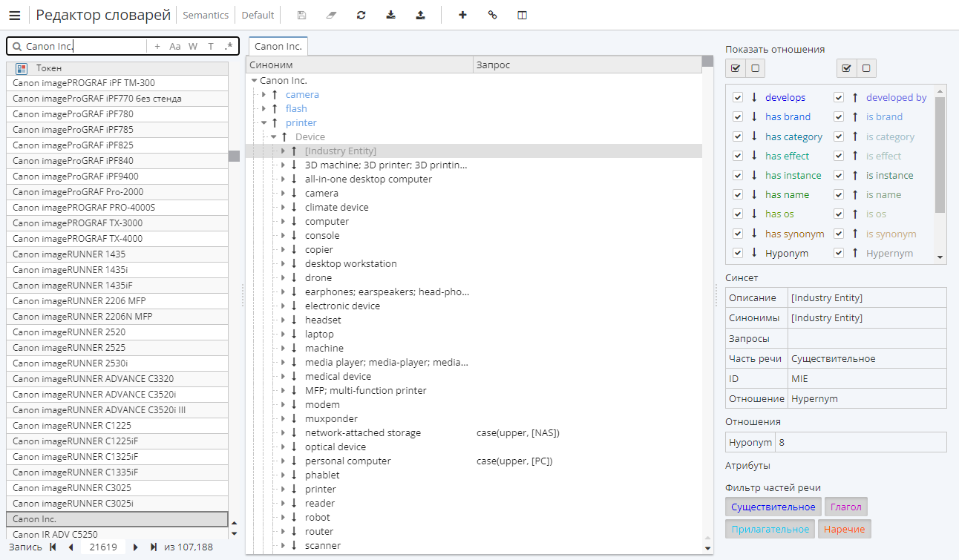
Task: Click the magnifier icon in search box
Action: coord(17,46)
